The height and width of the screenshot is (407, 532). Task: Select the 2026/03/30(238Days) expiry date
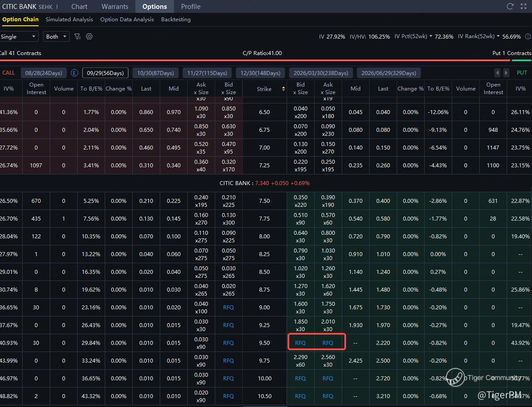(x=321, y=73)
